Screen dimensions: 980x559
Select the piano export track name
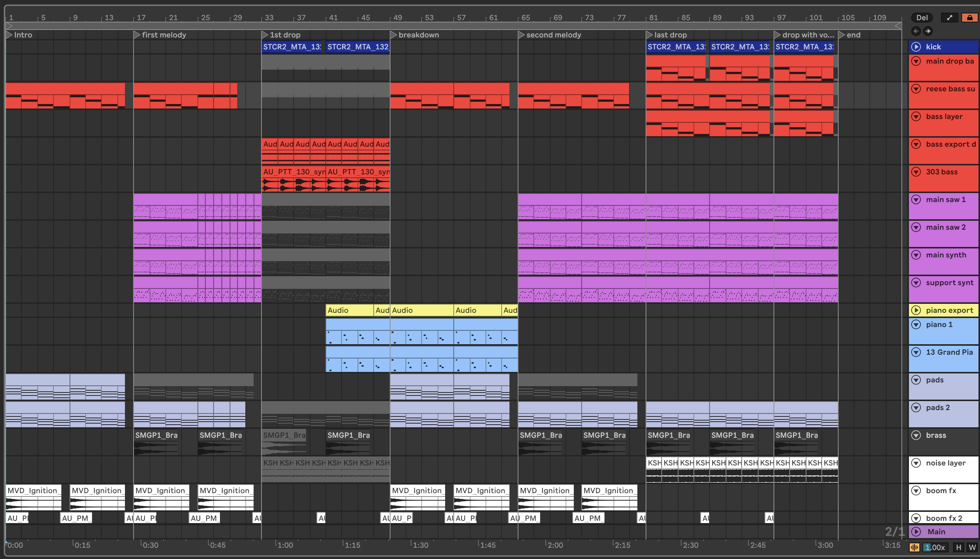tap(949, 310)
